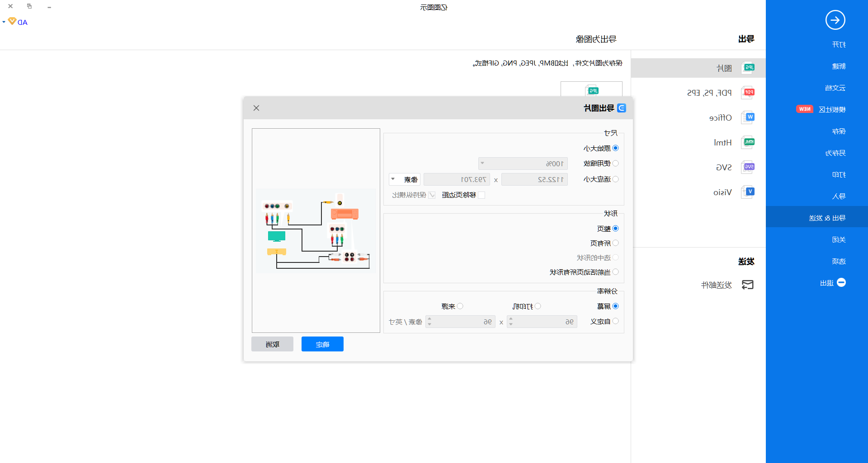Open the 100% zoom dropdown
868x463 pixels.
pyautogui.click(x=523, y=164)
